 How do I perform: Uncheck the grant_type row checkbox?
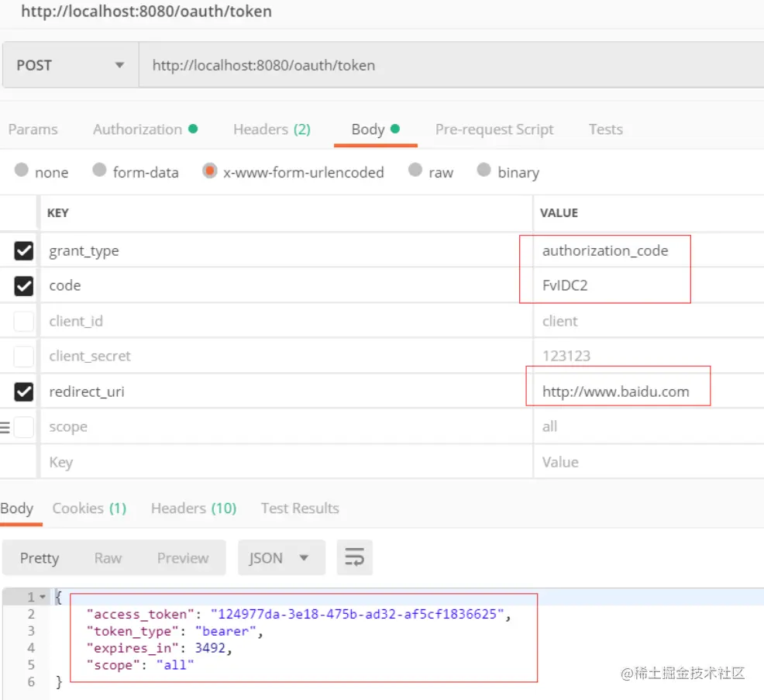click(x=23, y=250)
